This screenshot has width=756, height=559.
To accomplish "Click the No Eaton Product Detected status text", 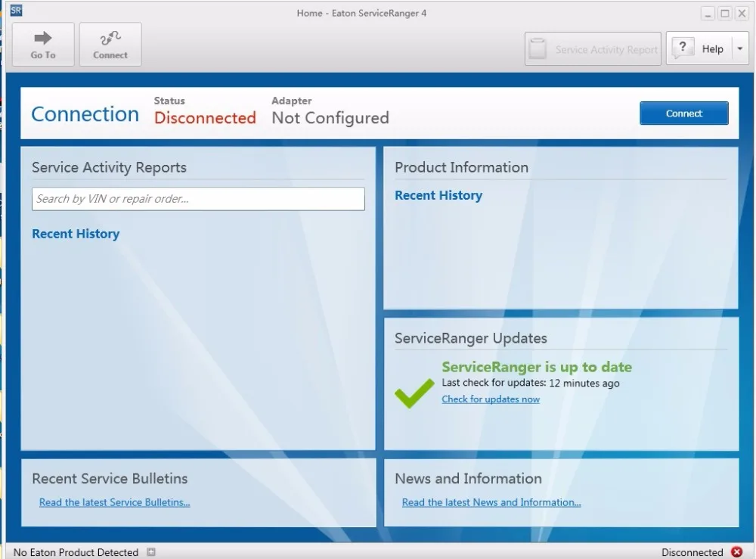I will (x=76, y=552).
